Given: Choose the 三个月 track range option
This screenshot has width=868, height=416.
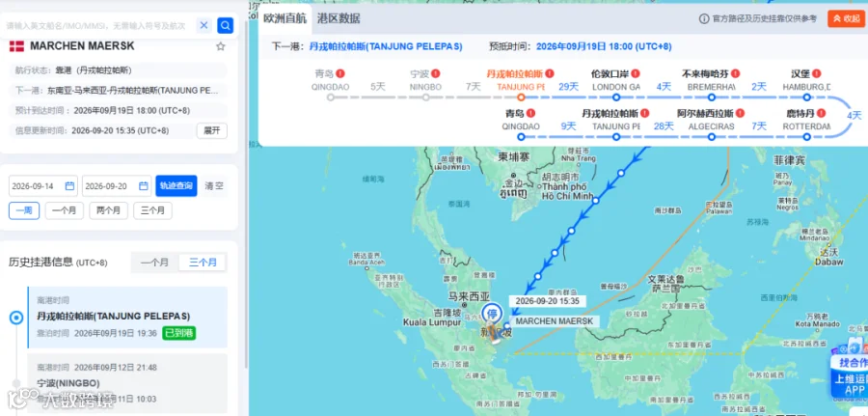Looking at the screenshot, I should (x=152, y=210).
